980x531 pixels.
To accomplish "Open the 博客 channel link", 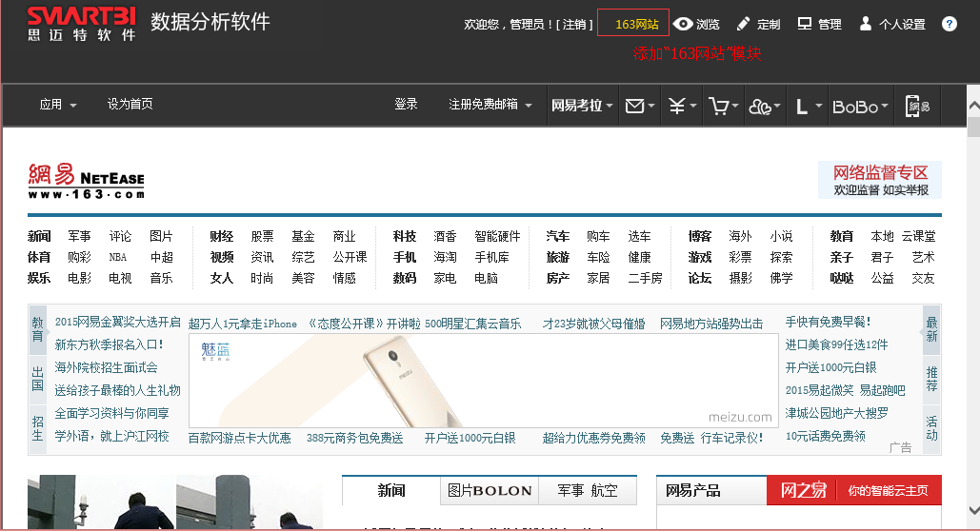I will (699, 236).
